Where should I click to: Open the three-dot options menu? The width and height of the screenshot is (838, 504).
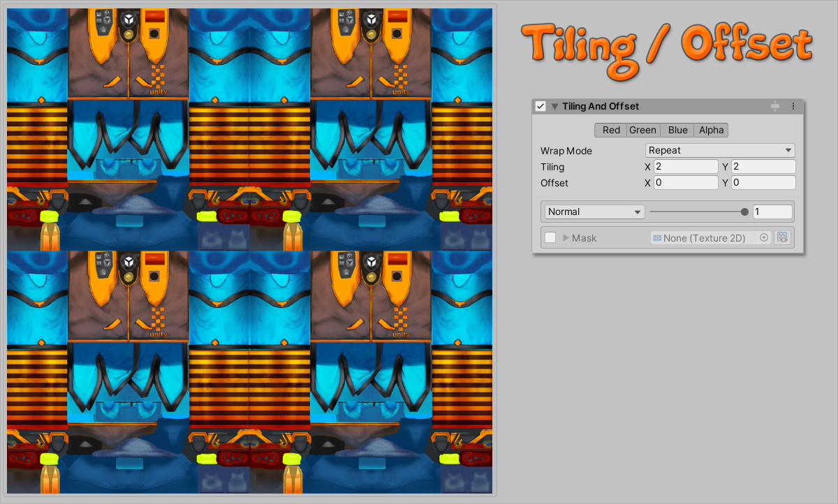tap(793, 106)
